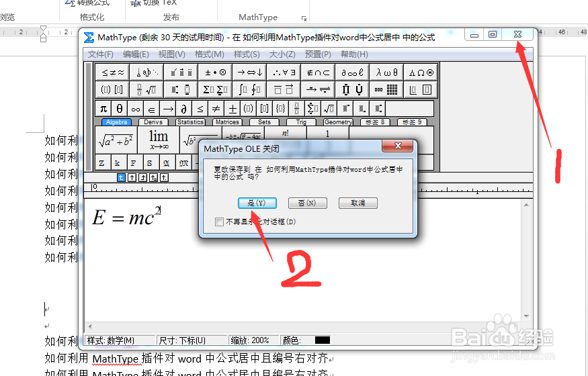Switch to the Matrices tab
588x376 pixels.
227,122
